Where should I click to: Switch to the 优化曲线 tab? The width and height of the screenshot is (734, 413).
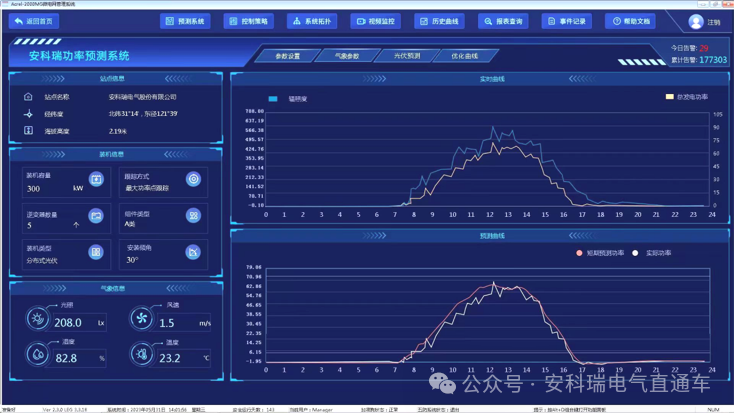[465, 56]
